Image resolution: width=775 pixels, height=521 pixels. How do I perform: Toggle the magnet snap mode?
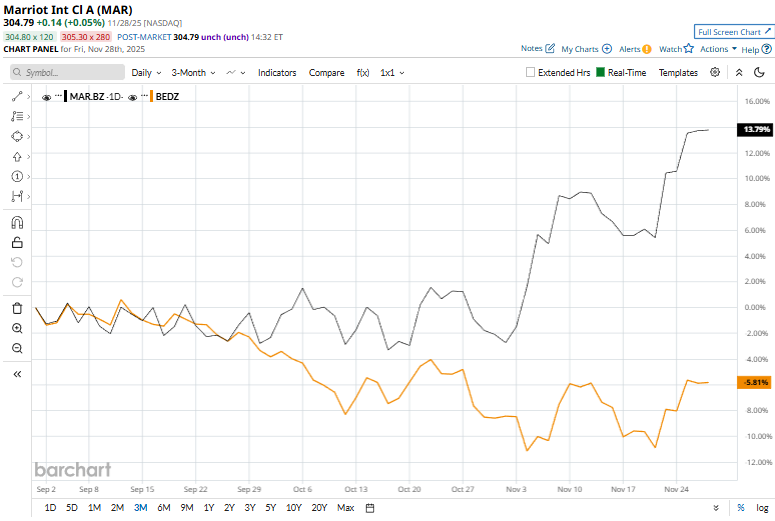tap(17, 223)
